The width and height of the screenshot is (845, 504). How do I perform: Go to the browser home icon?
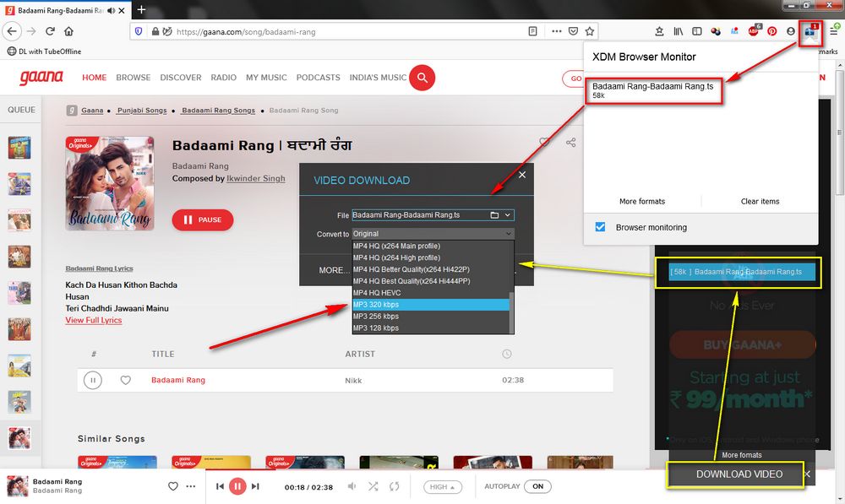(x=68, y=31)
